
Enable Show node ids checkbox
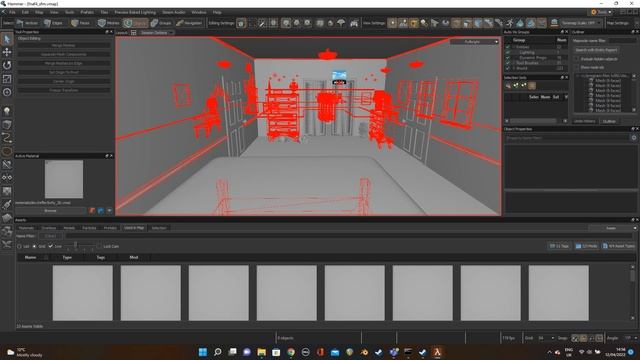point(576,67)
